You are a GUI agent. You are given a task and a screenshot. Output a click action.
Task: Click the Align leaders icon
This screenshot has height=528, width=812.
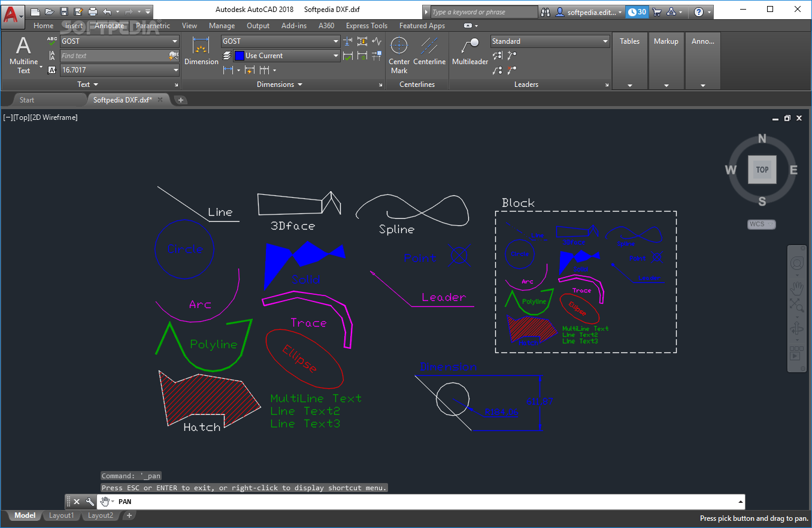(x=498, y=56)
